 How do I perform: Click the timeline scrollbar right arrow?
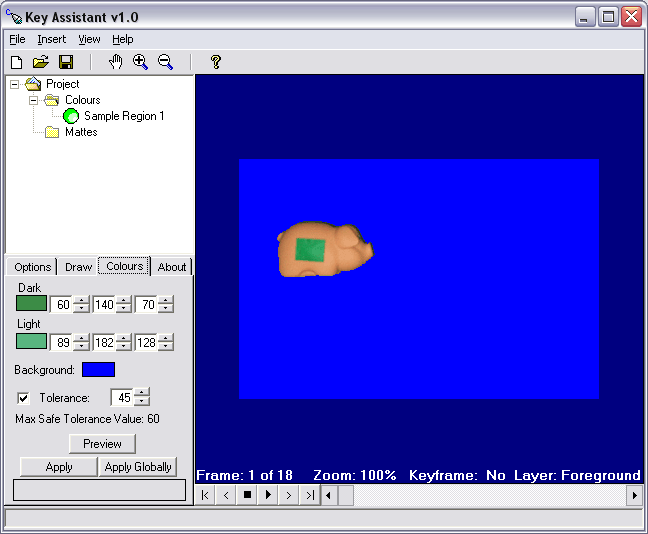635,495
